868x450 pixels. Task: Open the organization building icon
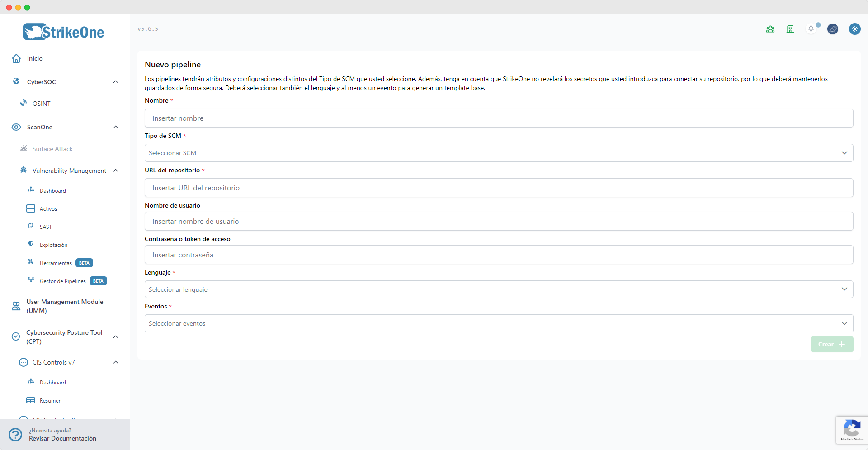790,28
